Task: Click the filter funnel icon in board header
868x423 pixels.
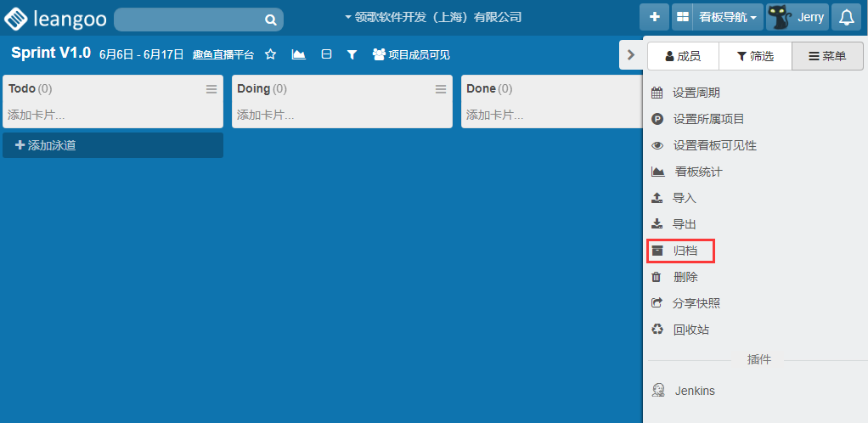Action: click(x=352, y=54)
